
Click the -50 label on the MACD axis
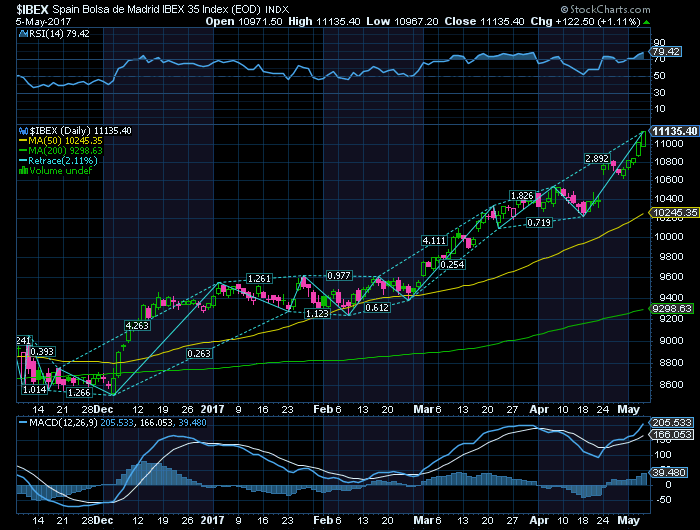coord(663,500)
